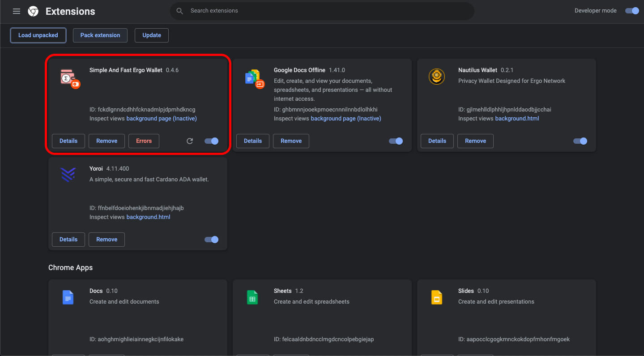Click the Slides app icon
644x356 pixels.
[437, 297]
